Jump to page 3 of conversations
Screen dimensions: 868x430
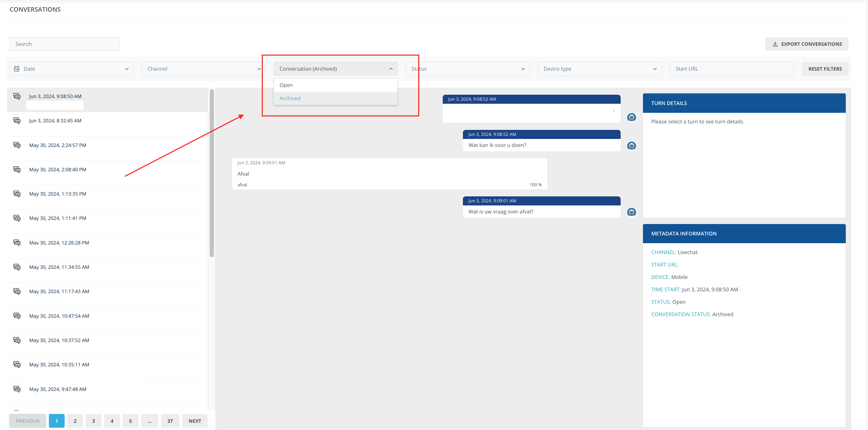coord(94,421)
